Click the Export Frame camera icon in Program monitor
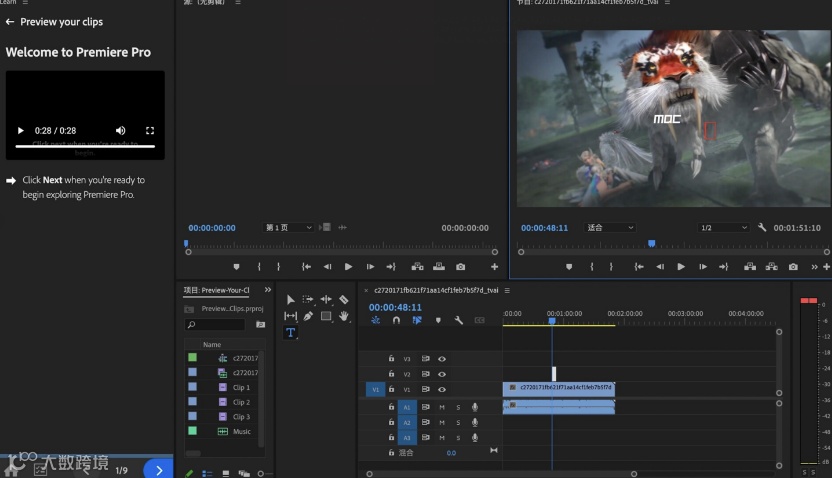Screen dimensions: 832x478 [x=793, y=267]
